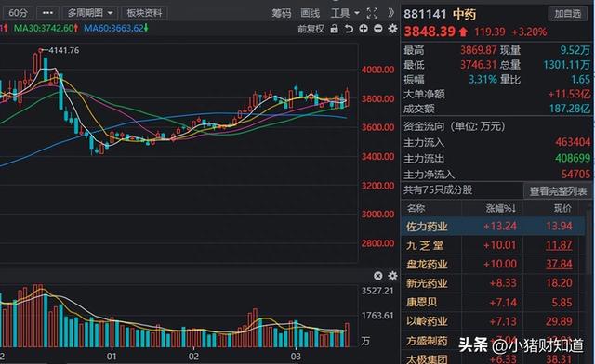Click the 01 date label on time axis
The height and width of the screenshot is (364, 595).
click(x=112, y=357)
